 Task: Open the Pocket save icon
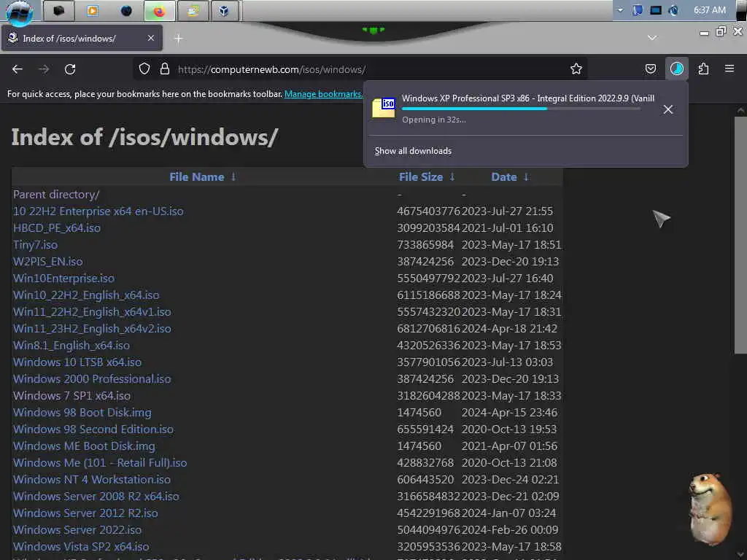pos(650,69)
